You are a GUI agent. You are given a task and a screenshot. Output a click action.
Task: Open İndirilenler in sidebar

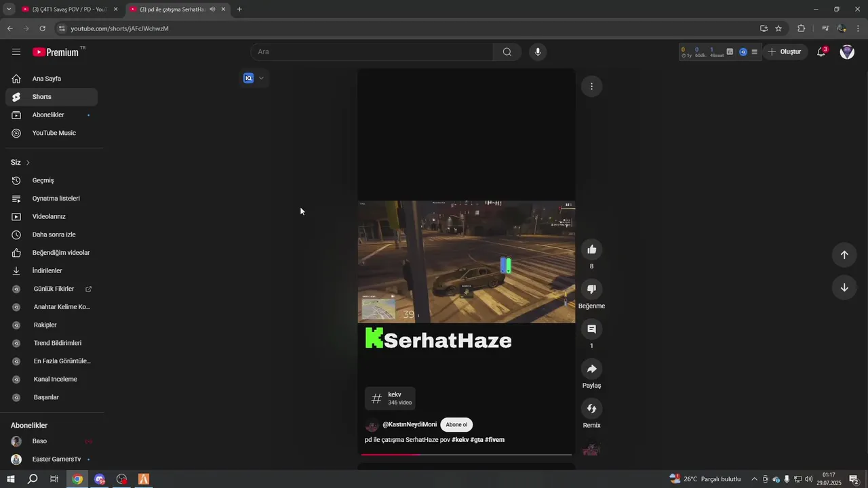[x=52, y=271]
